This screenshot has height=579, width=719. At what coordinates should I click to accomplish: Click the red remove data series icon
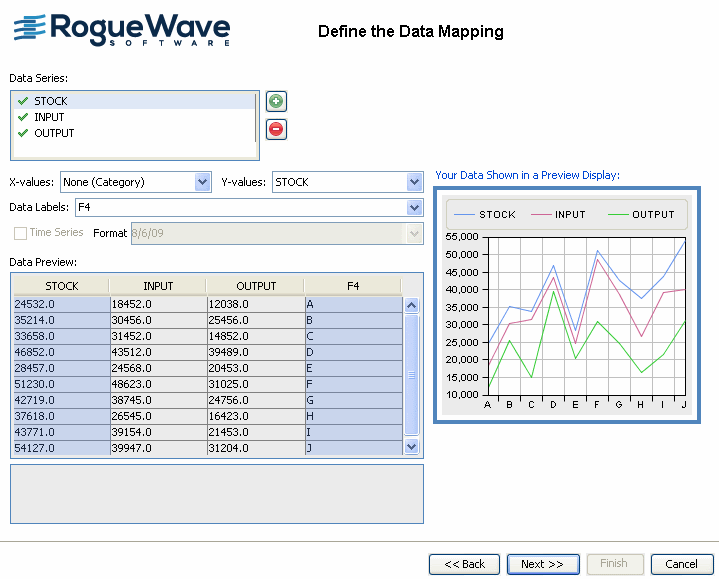(x=276, y=129)
